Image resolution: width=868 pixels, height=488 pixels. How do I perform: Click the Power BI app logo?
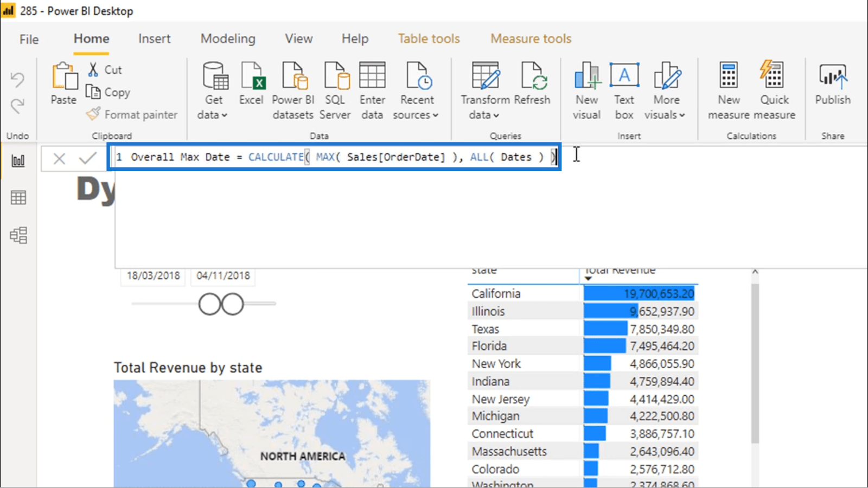click(x=9, y=10)
